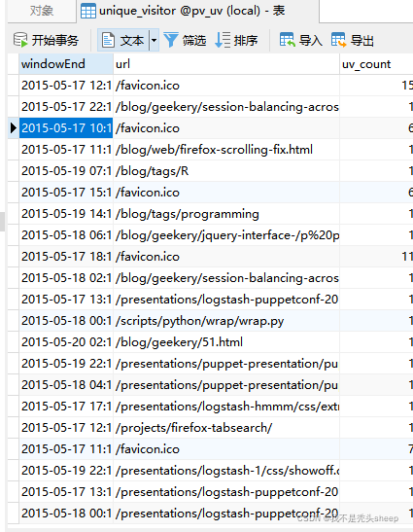Select the highlighted cell 2015-05-17 10:1
413x532 pixels.
[66, 128]
